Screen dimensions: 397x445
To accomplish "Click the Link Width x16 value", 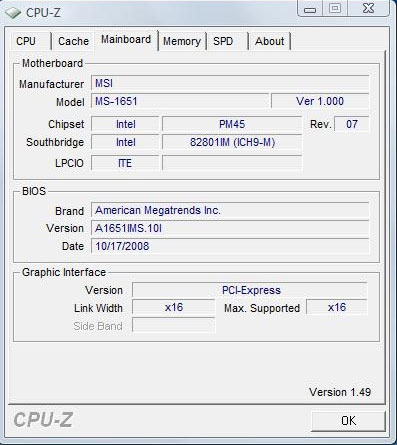I will 174,307.
